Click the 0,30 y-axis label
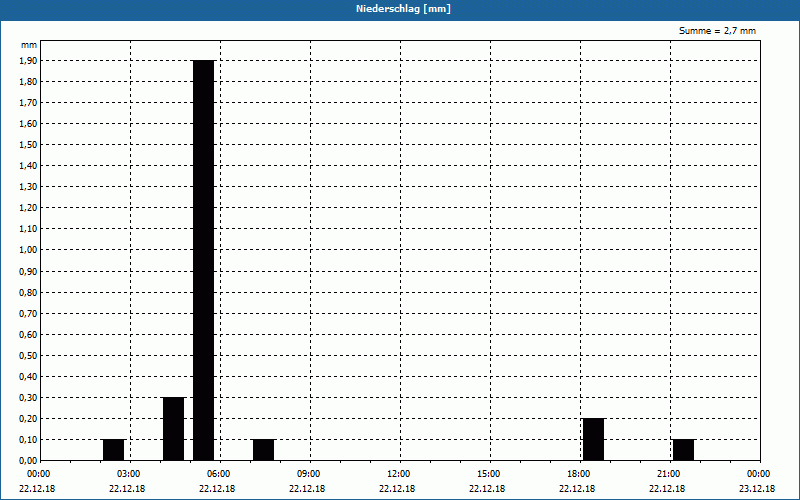 [28, 397]
